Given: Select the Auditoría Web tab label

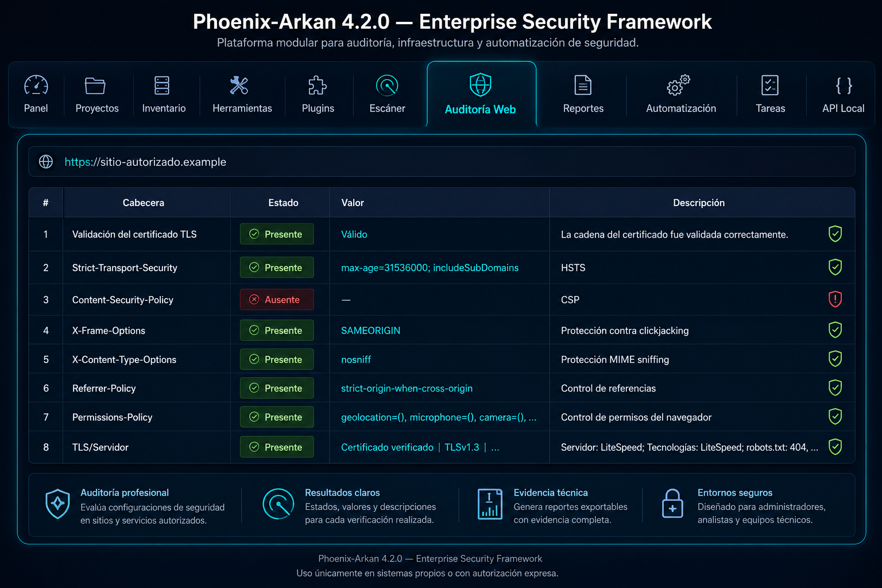Looking at the screenshot, I should [x=480, y=109].
